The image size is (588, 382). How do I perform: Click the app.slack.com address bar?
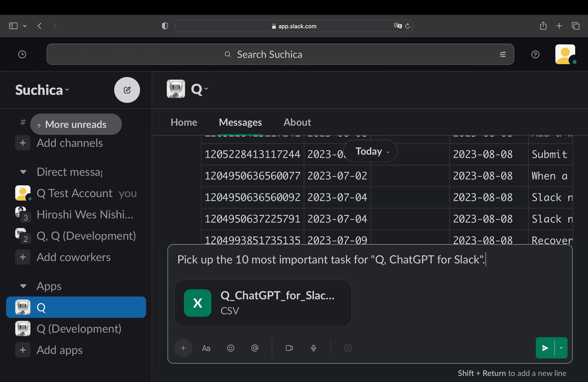pyautogui.click(x=294, y=26)
